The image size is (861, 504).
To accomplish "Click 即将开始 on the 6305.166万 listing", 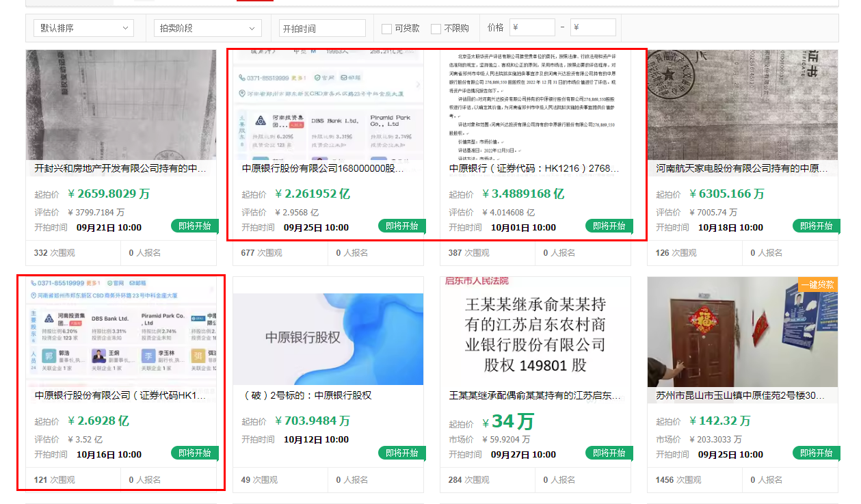I will point(817,226).
